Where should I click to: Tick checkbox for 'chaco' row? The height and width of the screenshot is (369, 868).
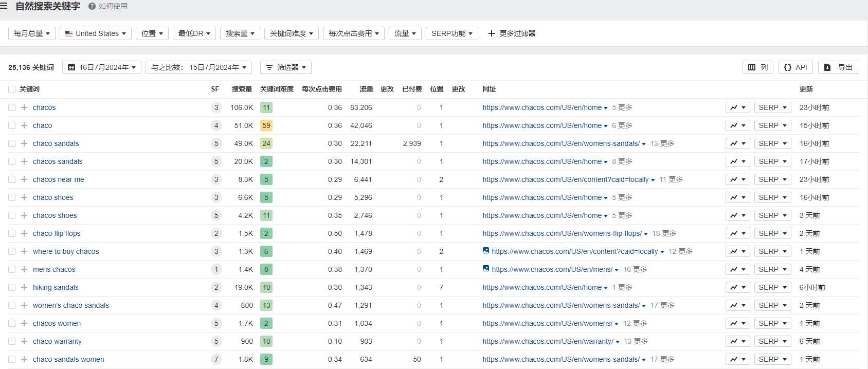[x=12, y=125]
